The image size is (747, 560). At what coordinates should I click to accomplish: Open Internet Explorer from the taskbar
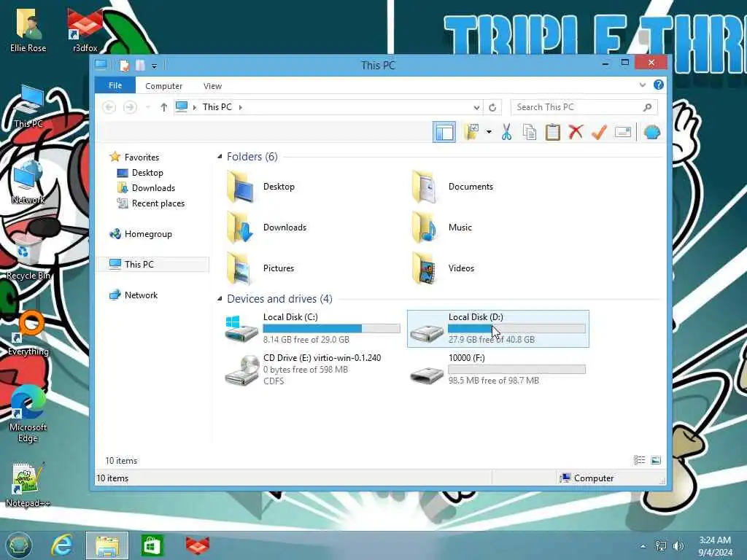click(x=63, y=545)
